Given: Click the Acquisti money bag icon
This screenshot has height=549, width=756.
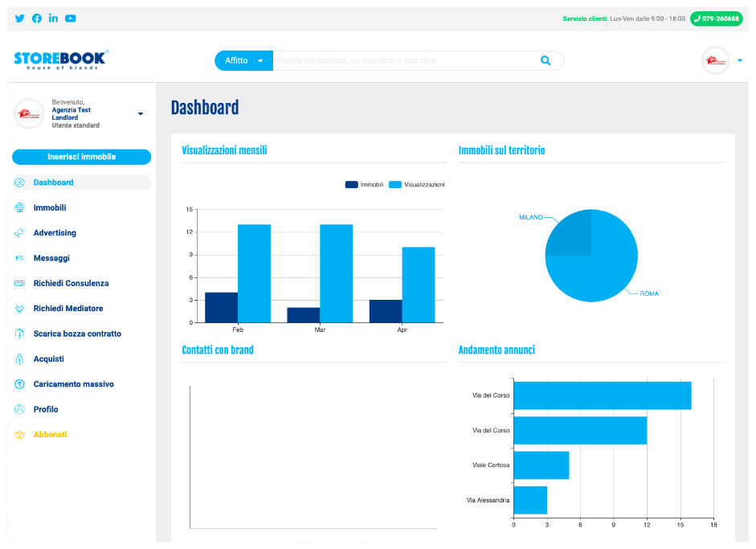Looking at the screenshot, I should click(x=19, y=359).
